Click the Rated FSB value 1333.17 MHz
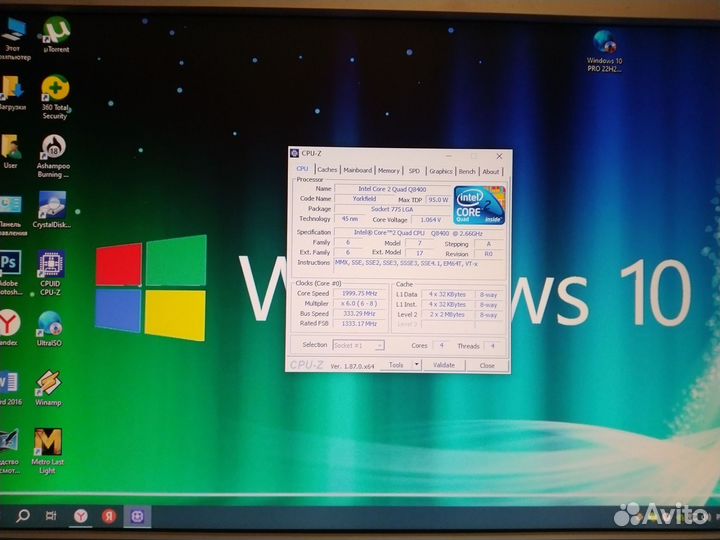The image size is (720, 540). coord(360,324)
